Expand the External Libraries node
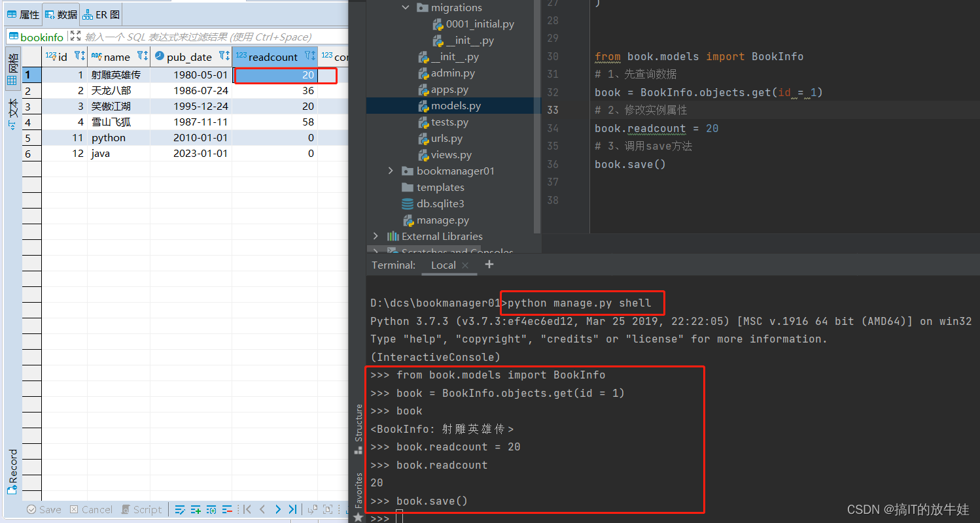This screenshot has width=980, height=523. (x=376, y=236)
